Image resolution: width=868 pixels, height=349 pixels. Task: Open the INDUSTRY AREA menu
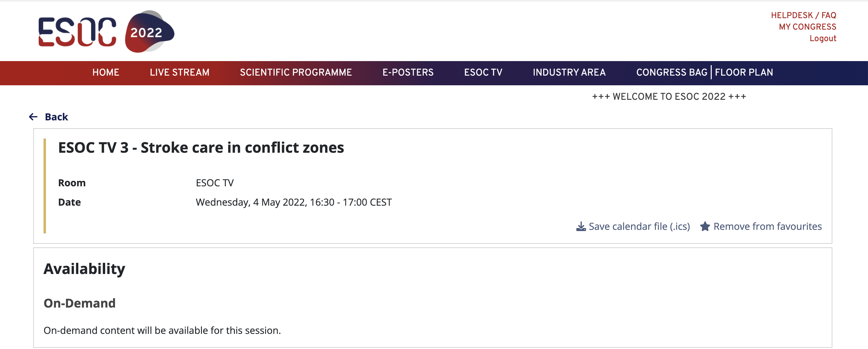coord(569,72)
